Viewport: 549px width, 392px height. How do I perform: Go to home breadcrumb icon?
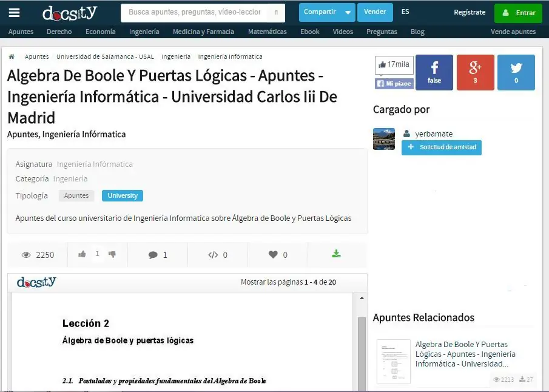[12, 56]
